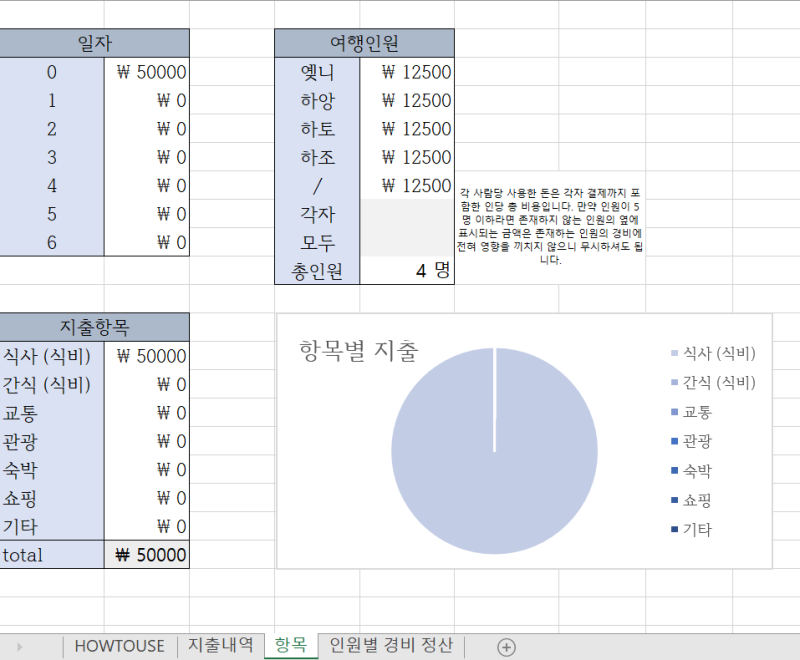This screenshot has width=800, height=660.
Task: Click the total ₩ 50000 cell
Action: 147,555
